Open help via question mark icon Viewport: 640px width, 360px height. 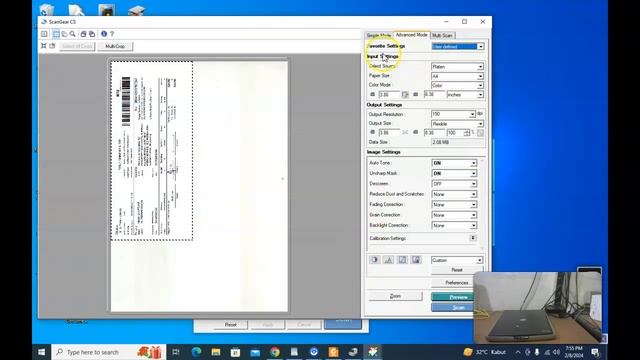click(112, 34)
